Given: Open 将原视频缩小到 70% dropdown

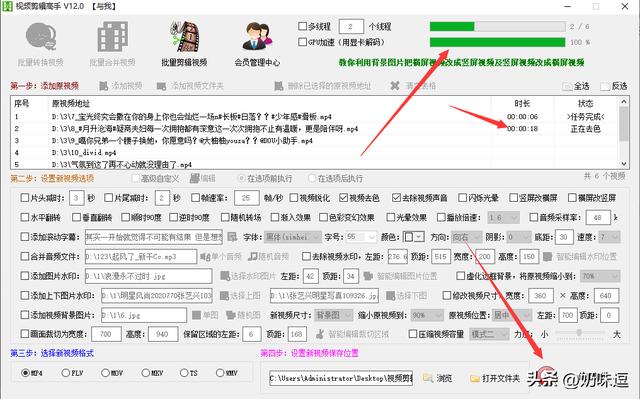Looking at the screenshot, I should tap(600, 276).
